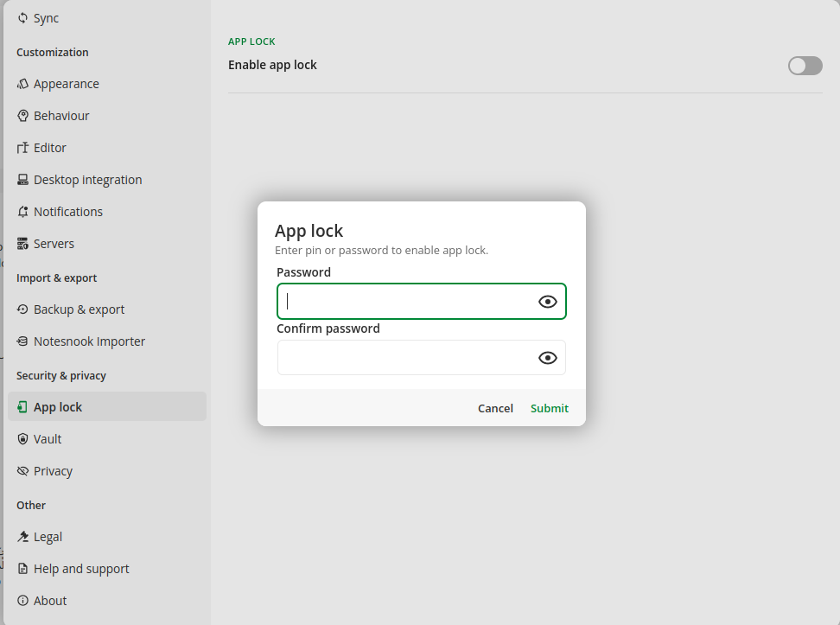Open Help and support section
This screenshot has width=840, height=625.
click(81, 569)
